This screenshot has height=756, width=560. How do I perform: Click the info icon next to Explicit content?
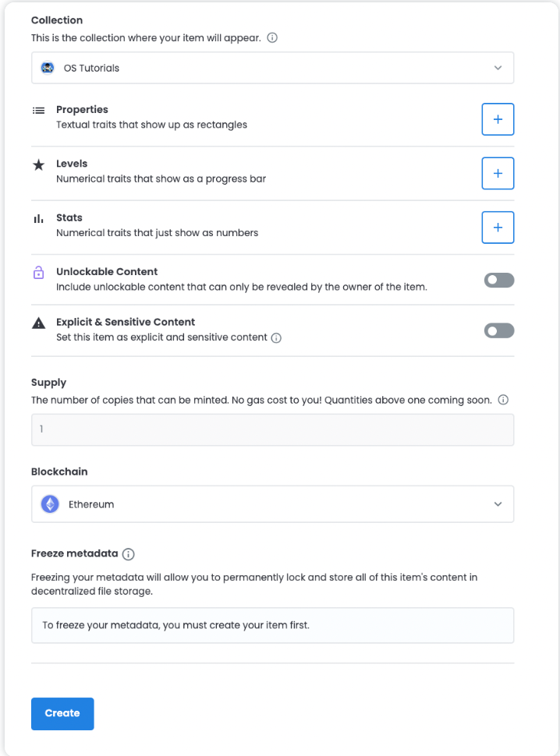pos(276,338)
